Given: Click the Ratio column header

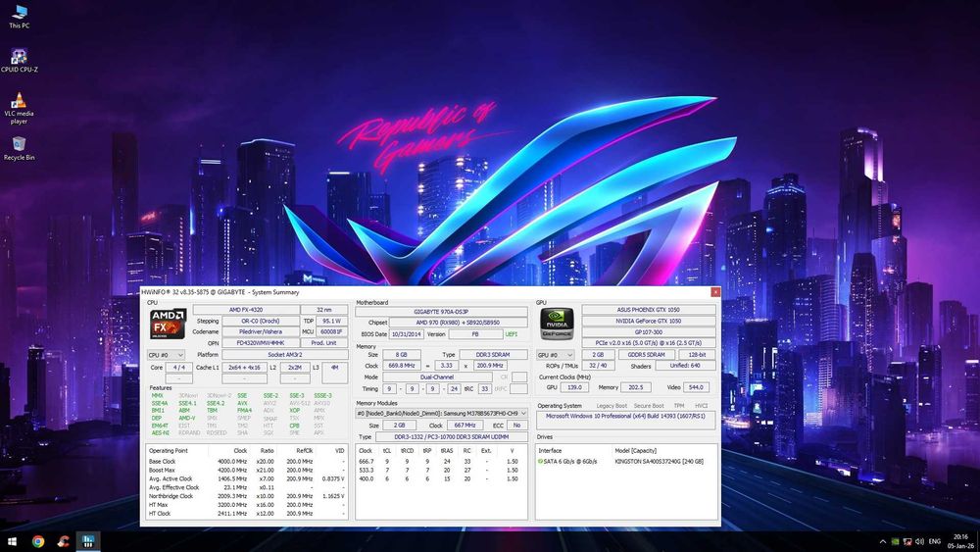Looking at the screenshot, I should [267, 451].
